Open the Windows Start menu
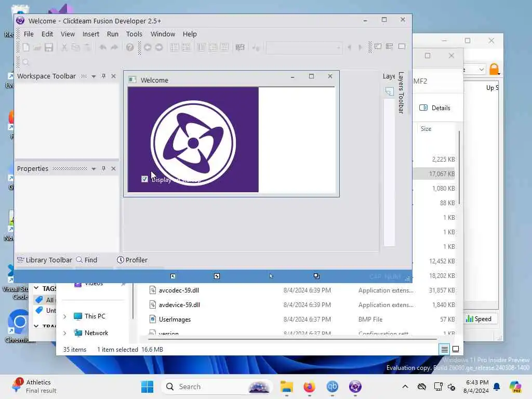Screen dimensions: 532x399 coord(147,387)
